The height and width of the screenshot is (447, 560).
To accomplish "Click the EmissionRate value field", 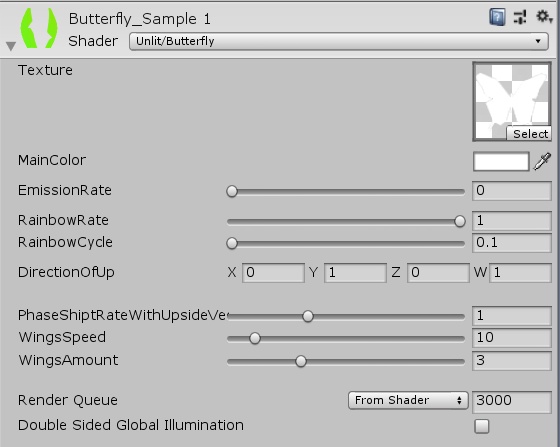I will [x=511, y=191].
